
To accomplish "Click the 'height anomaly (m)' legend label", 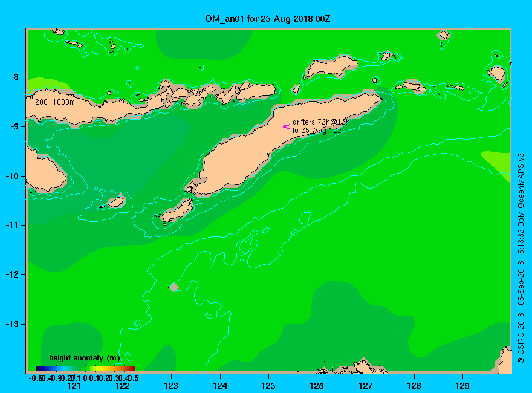I will tap(85, 358).
